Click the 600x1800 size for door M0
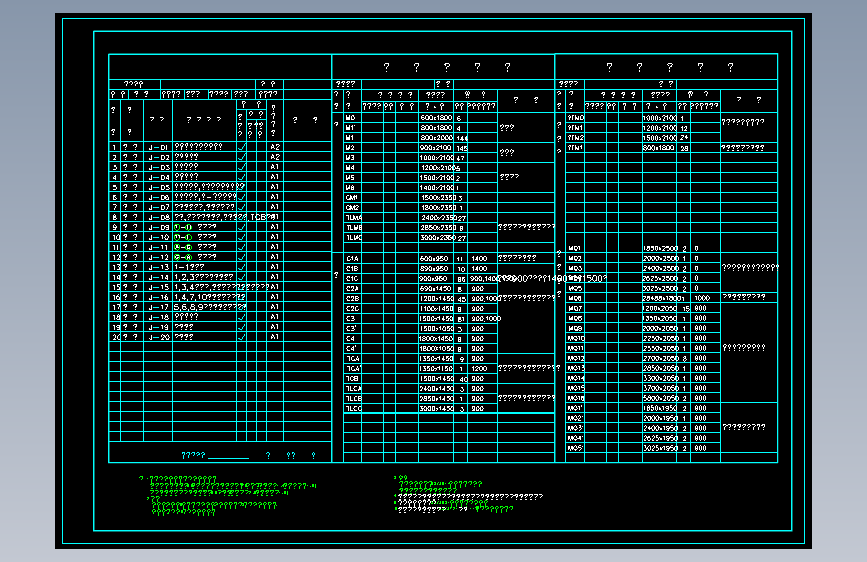Viewport: 867px width, 562px height. point(436,118)
